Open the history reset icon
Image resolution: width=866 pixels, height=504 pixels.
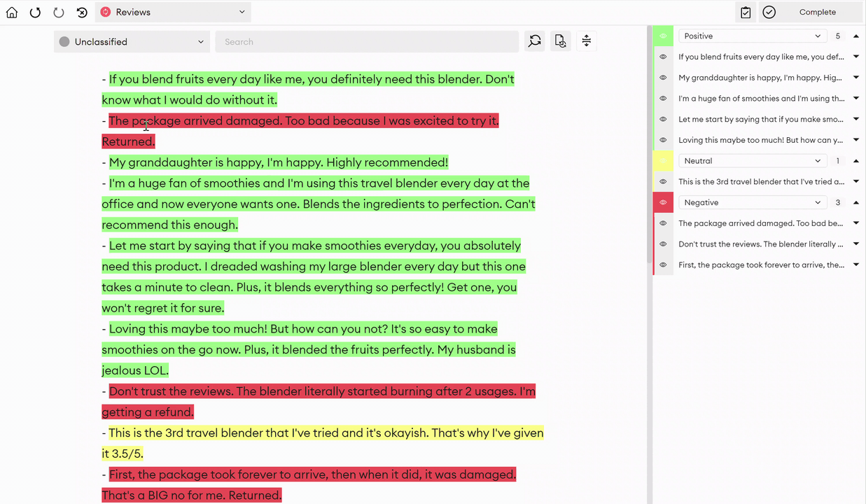coord(82,12)
